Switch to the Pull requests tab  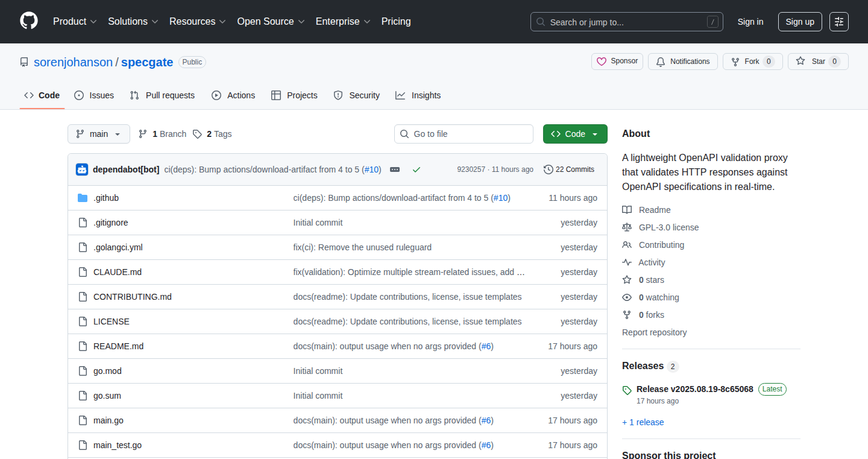[x=163, y=95]
